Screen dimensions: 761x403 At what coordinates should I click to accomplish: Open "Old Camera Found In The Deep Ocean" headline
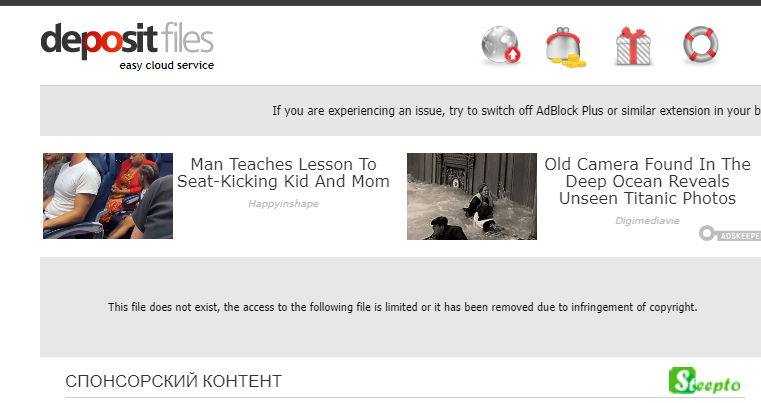[x=647, y=181]
